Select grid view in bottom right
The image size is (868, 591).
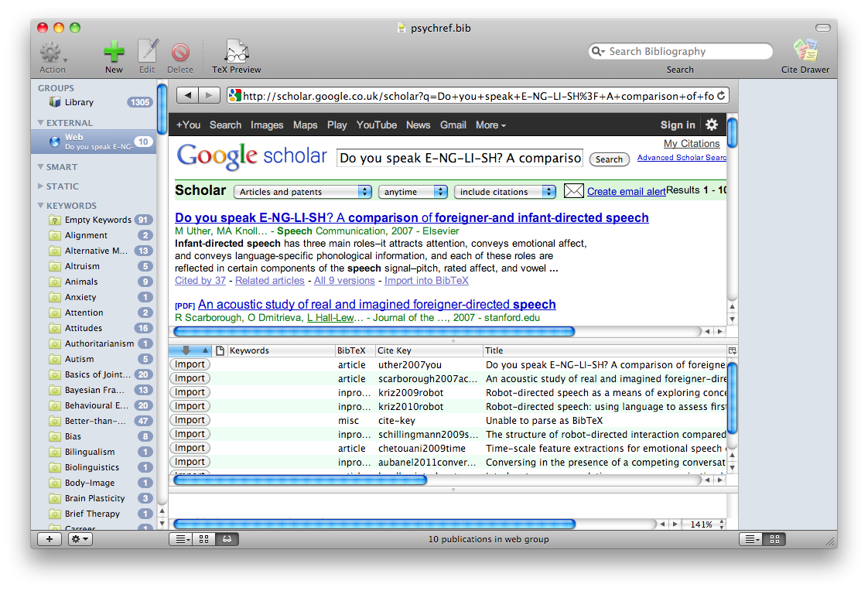774,539
